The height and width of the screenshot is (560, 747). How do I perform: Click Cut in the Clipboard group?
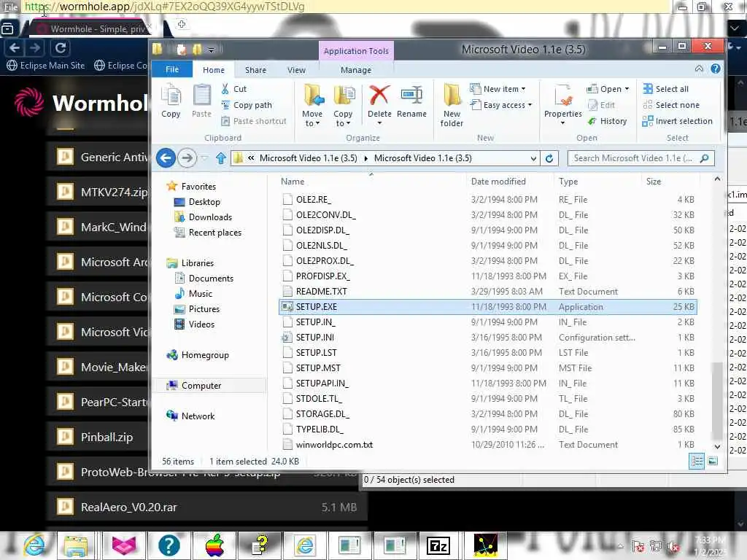pos(234,88)
